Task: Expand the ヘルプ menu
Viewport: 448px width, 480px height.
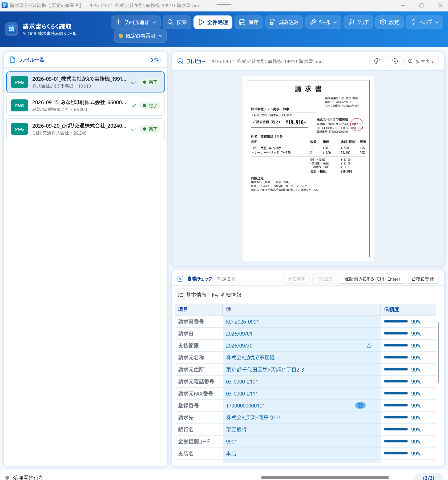Action: click(x=424, y=22)
